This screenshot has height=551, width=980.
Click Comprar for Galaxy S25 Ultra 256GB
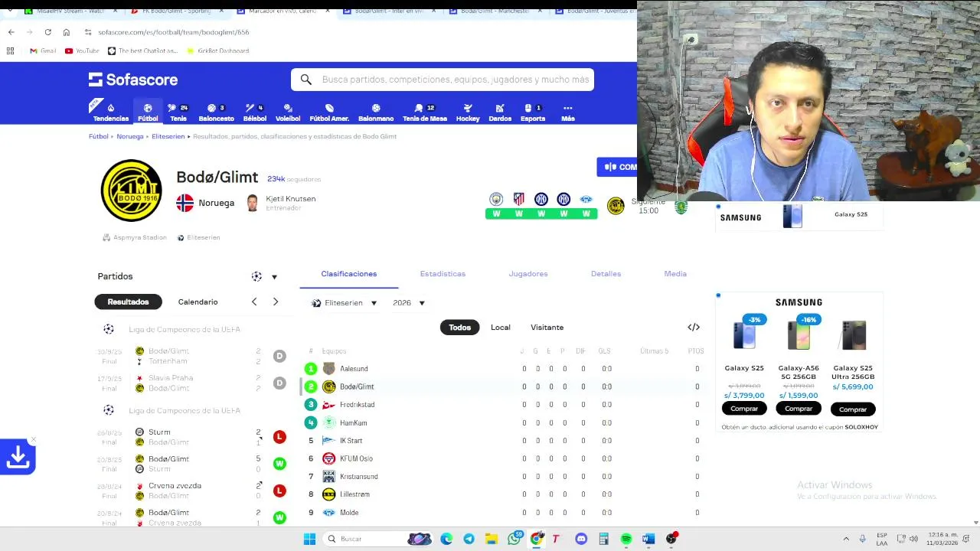click(x=852, y=409)
